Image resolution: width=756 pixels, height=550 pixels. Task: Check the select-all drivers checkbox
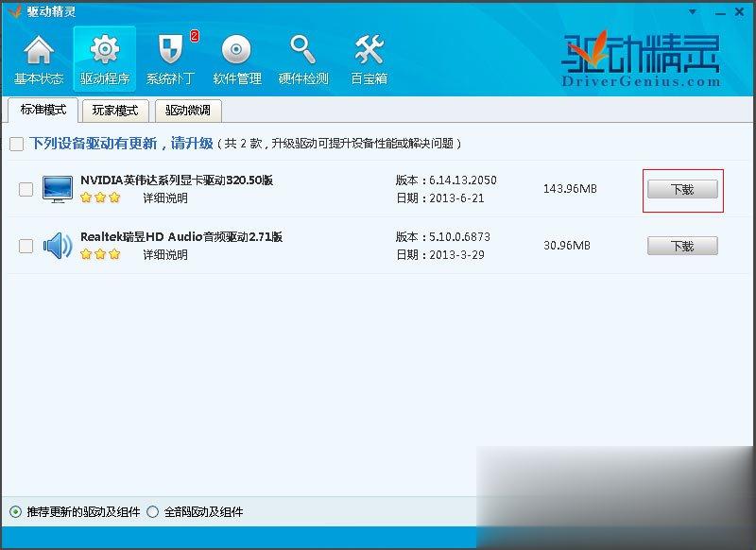point(16,144)
